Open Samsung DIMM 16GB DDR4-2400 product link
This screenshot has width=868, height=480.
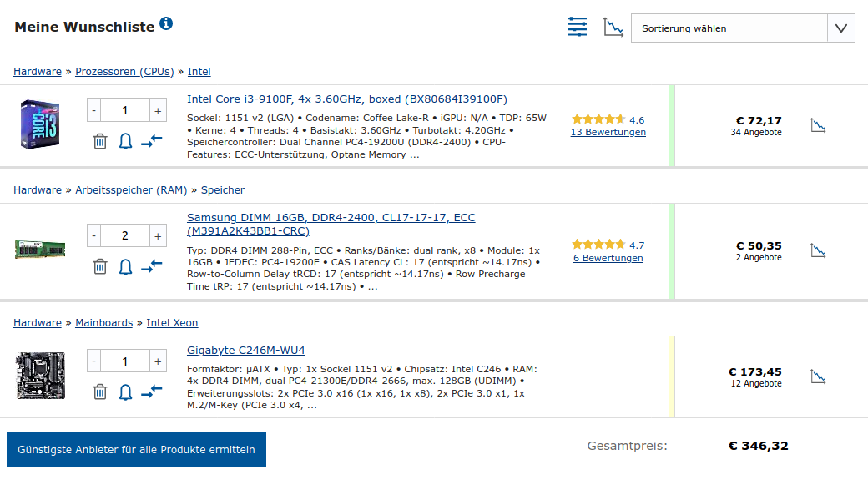[x=331, y=225]
